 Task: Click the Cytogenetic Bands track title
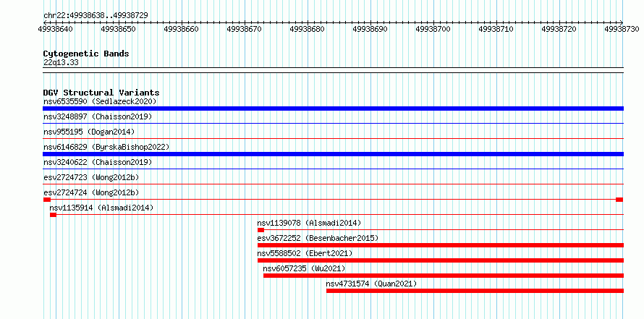point(86,54)
